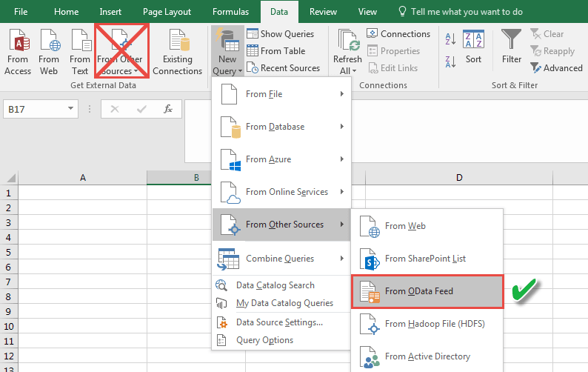
Task: Select column D header
Action: [x=459, y=178]
